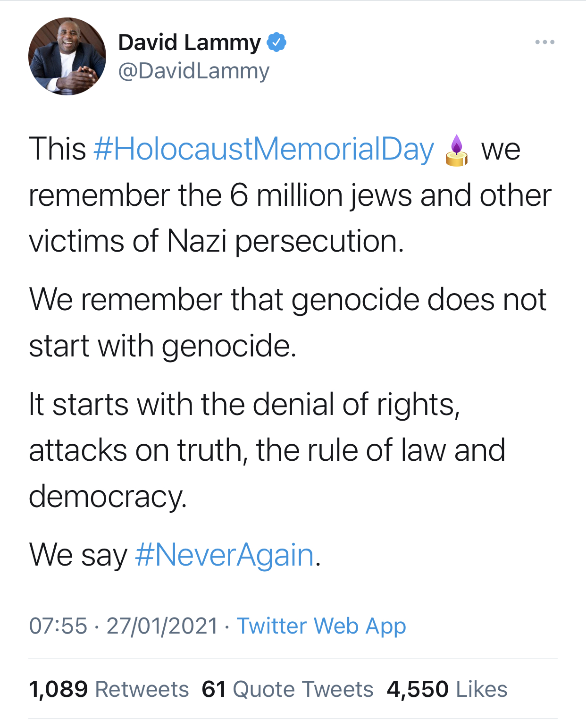This screenshot has width=586, height=728.
Task: Open the #HolocaustMemorialDay hashtag
Action: tap(264, 149)
